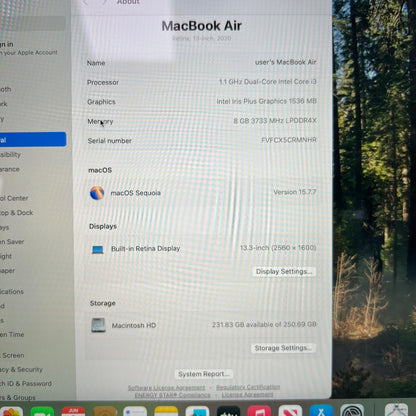
Task: Open the Calendar app in the Dock
Action: point(73,412)
